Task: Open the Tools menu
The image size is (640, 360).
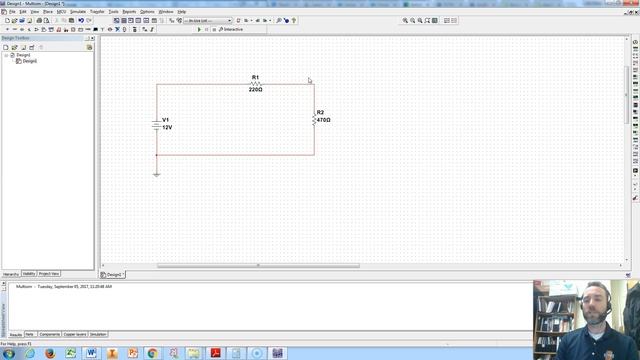Action: [113, 12]
